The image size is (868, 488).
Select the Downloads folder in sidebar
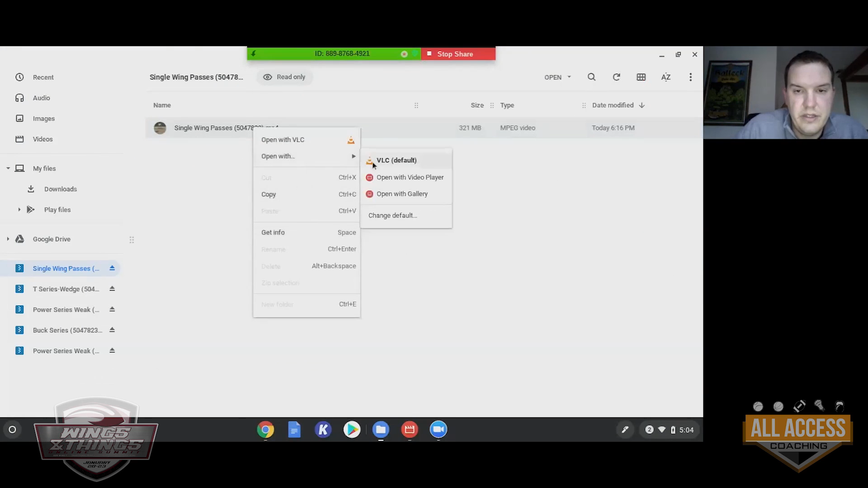60,189
